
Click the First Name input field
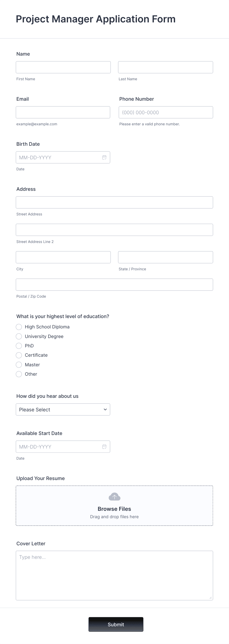click(63, 67)
